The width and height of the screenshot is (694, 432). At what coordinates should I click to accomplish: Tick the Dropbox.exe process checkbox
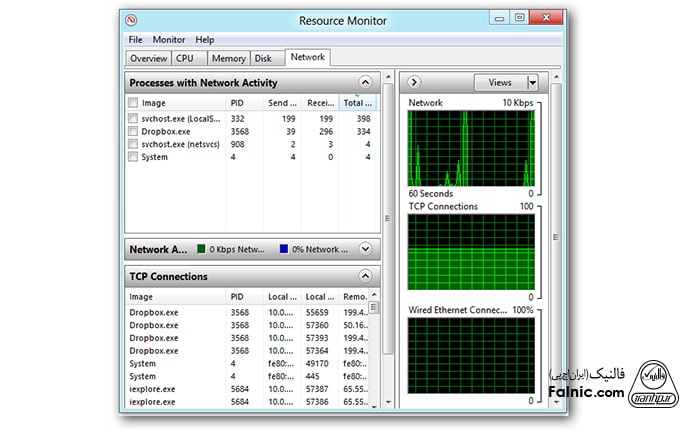tap(133, 131)
